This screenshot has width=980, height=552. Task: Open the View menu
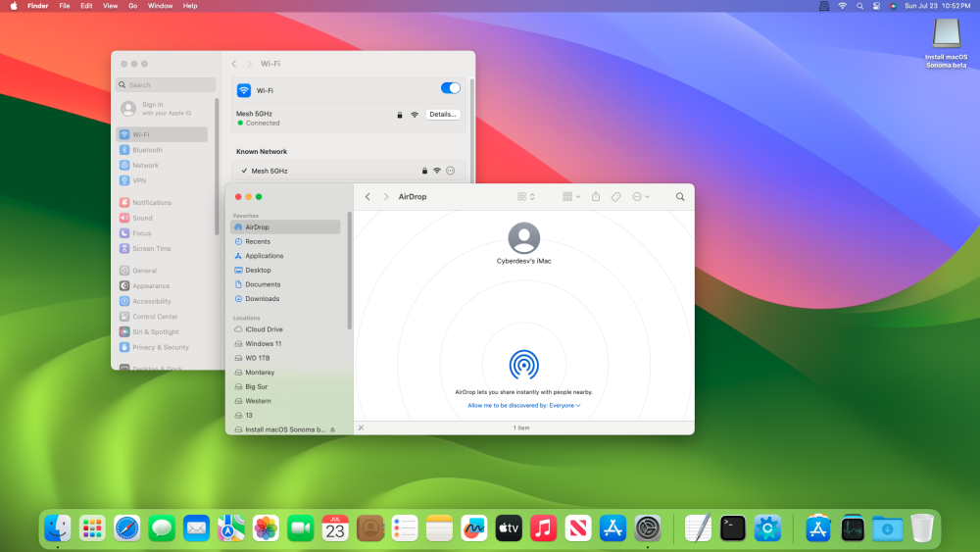tap(110, 6)
